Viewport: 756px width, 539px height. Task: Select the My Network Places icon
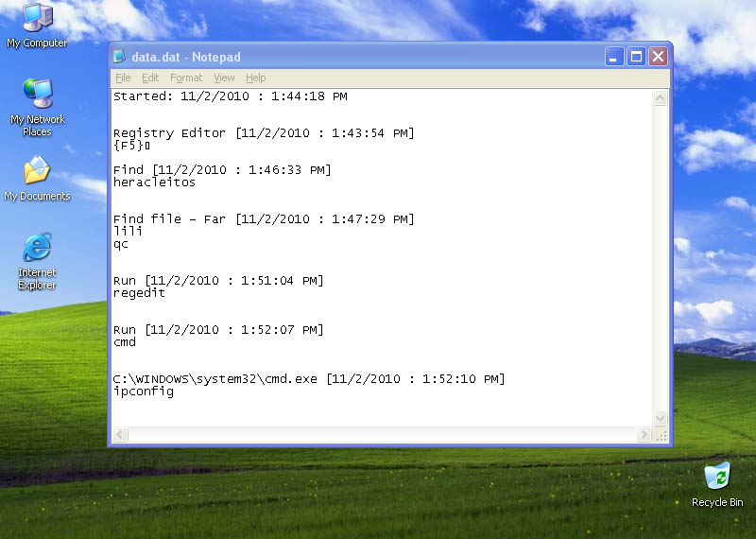pyautogui.click(x=37, y=107)
